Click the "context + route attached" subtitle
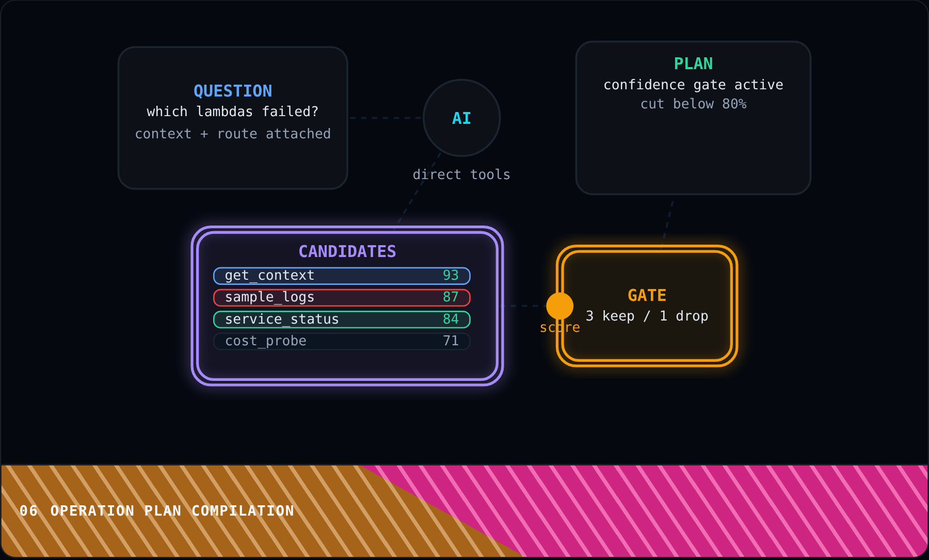This screenshot has height=560, width=929. click(x=233, y=134)
